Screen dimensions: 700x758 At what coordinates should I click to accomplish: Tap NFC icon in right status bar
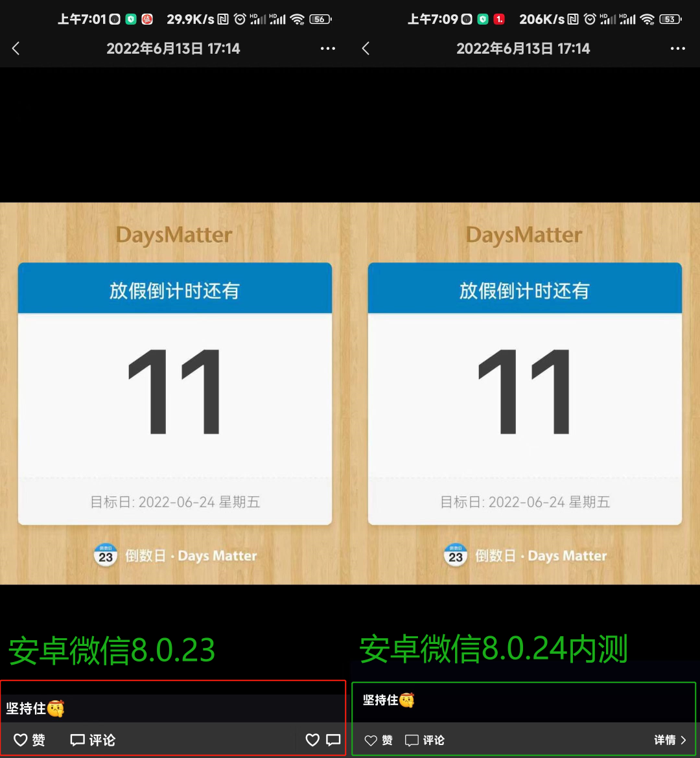(x=573, y=19)
